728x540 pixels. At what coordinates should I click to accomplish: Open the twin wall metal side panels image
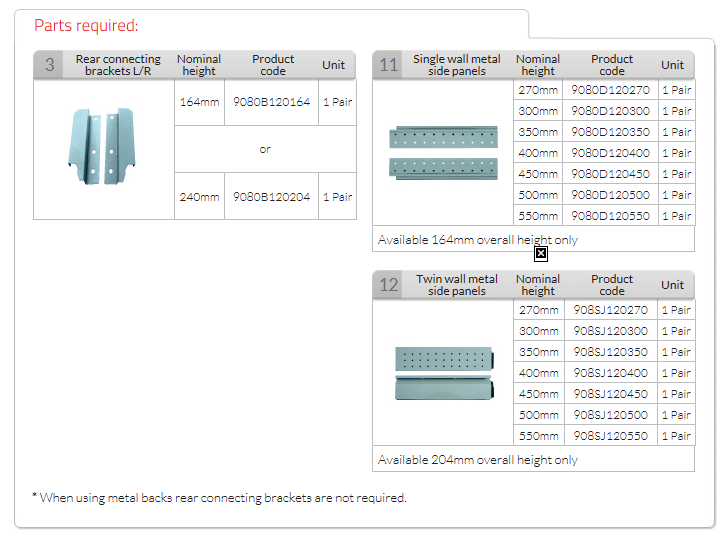click(444, 373)
